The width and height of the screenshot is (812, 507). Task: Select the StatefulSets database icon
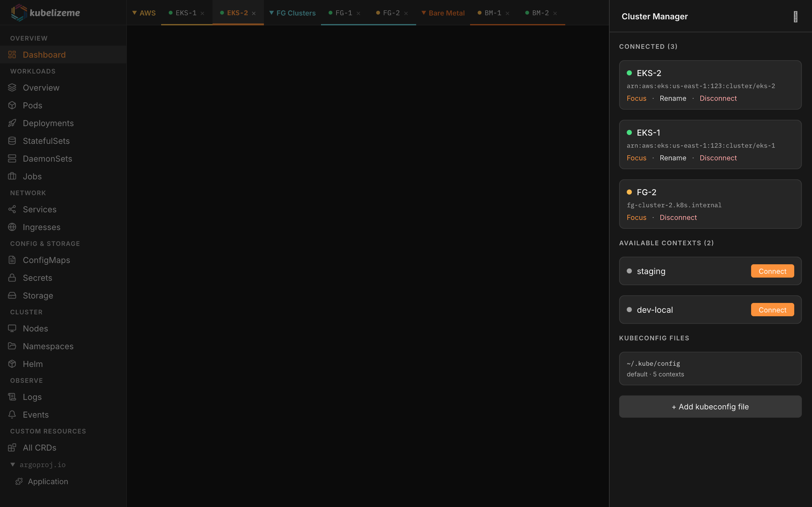12,141
